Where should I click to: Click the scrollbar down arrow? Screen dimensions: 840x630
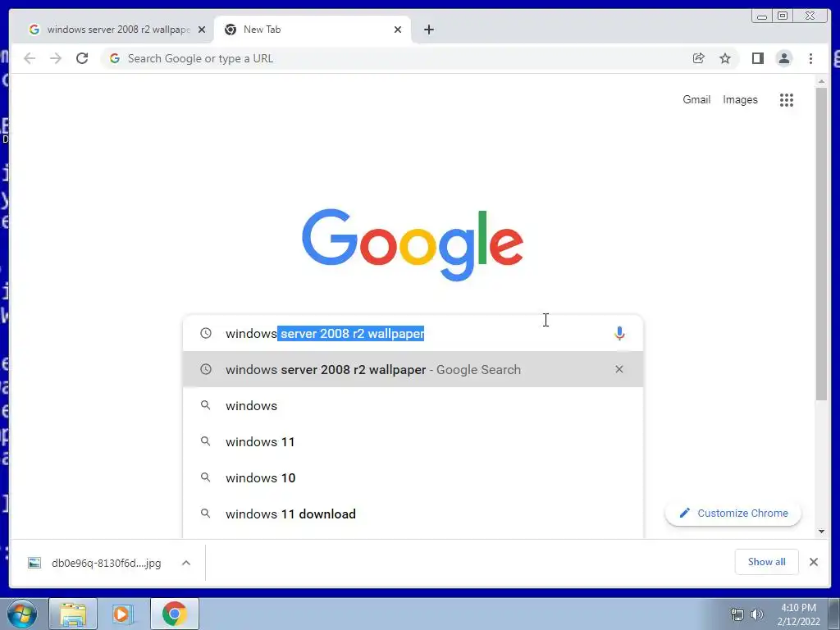(x=821, y=532)
